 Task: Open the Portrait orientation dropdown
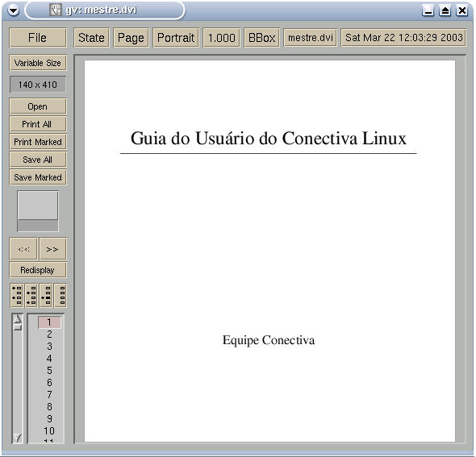coord(176,38)
